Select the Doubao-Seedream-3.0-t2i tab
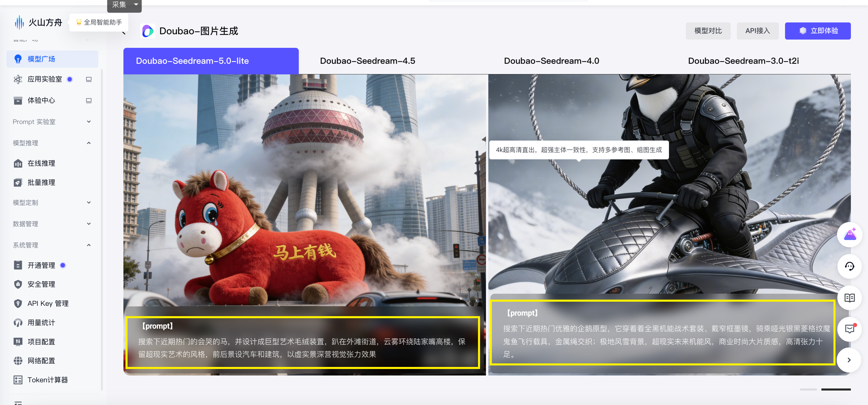 point(743,61)
